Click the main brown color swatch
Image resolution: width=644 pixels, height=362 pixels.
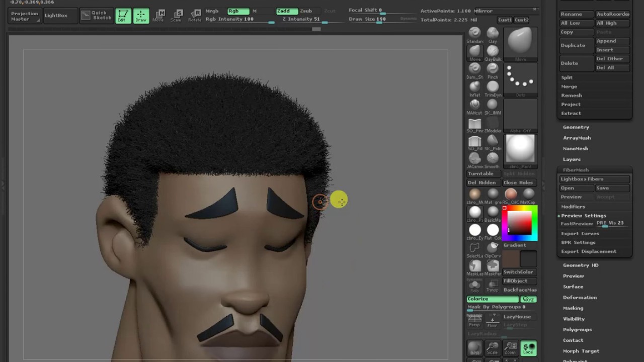pos(511,259)
